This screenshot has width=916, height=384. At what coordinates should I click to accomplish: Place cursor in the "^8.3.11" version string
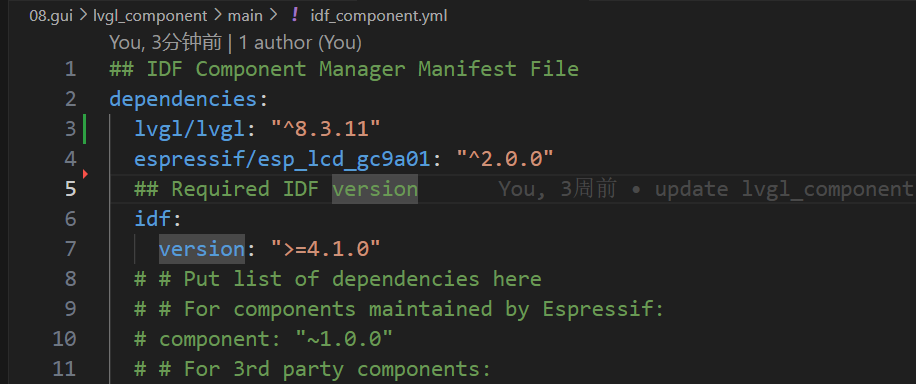[x=325, y=129]
